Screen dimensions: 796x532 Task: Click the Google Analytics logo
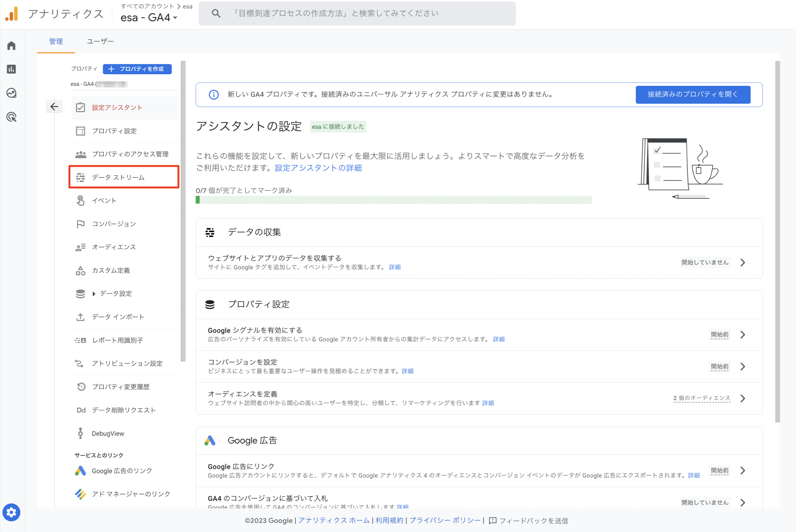[12, 14]
